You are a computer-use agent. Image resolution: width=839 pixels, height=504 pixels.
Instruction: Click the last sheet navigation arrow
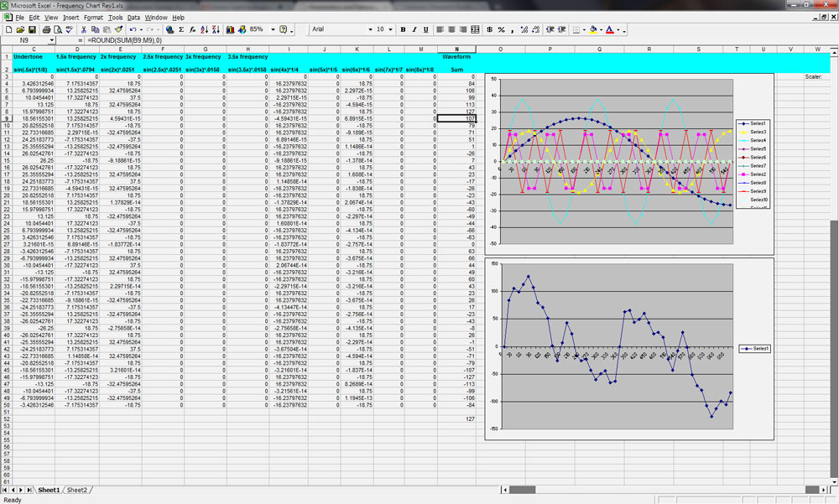(x=29, y=490)
